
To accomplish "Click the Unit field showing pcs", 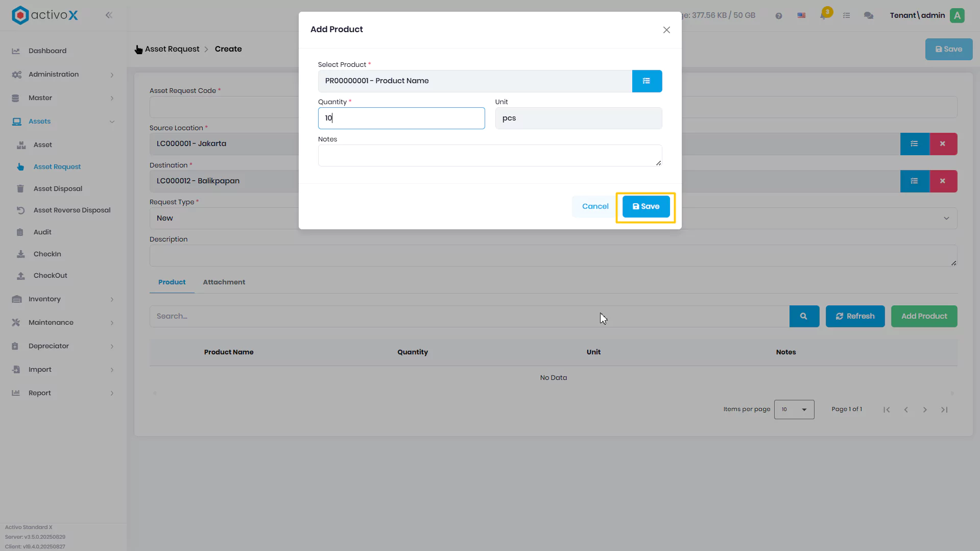I will coord(579,118).
